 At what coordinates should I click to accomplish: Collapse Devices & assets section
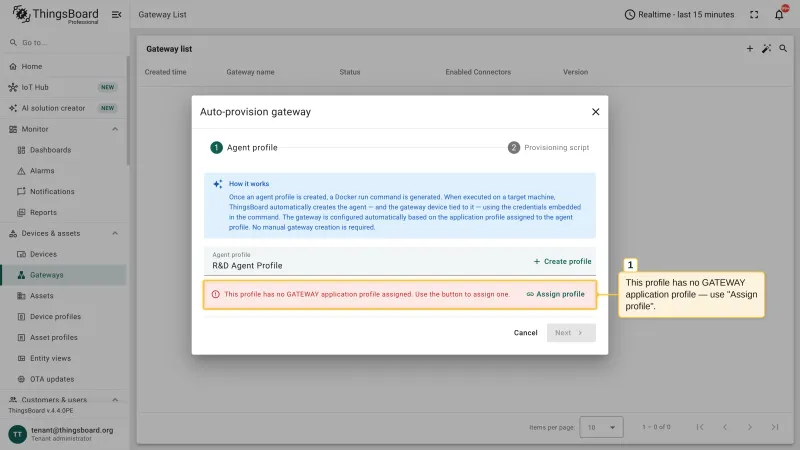[115, 233]
